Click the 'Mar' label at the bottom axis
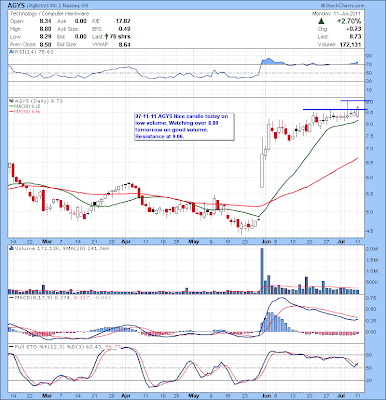This screenshot has width=386, height=400. tap(48, 396)
